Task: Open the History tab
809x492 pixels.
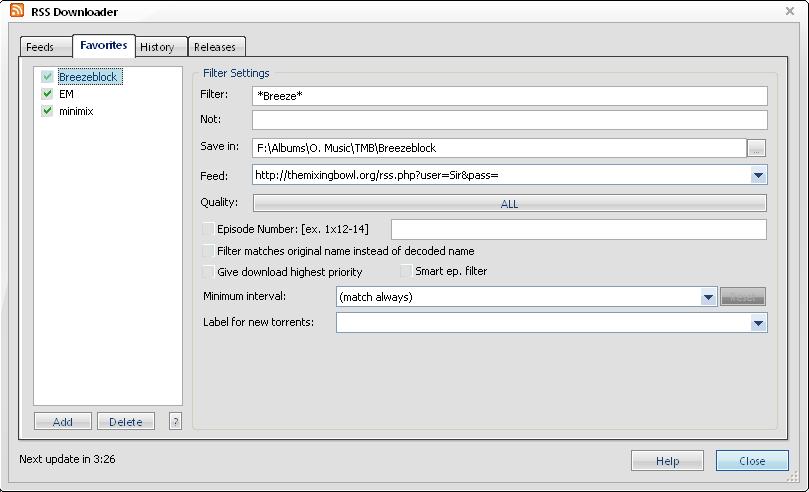Action: [x=157, y=47]
